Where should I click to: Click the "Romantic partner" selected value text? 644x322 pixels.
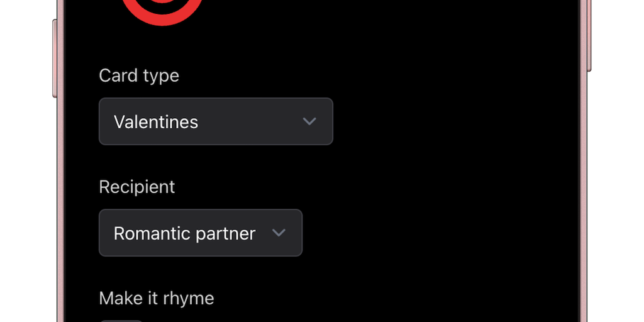point(184,233)
